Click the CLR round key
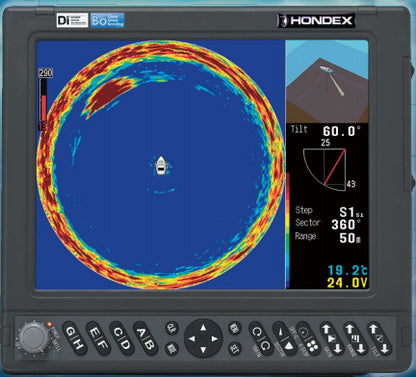Viewport: 416px width, 377px height. click(x=172, y=328)
